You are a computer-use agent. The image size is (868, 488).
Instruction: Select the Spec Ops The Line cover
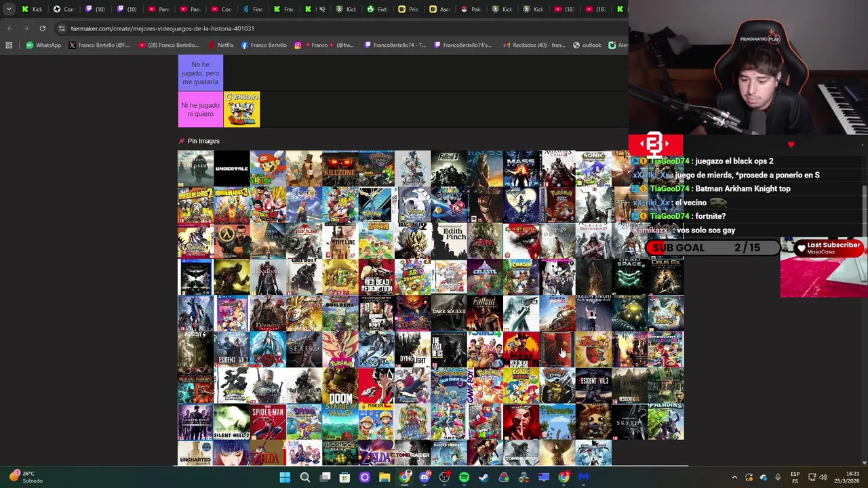pyautogui.click(x=340, y=241)
